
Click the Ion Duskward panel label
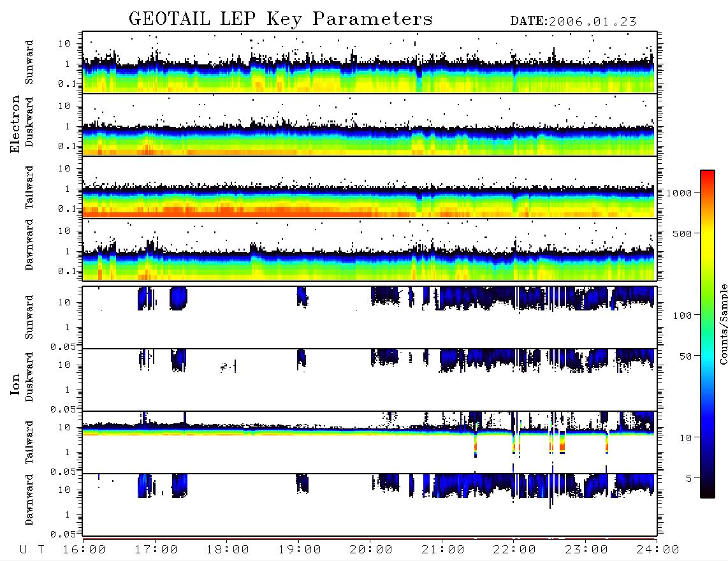coord(29,377)
